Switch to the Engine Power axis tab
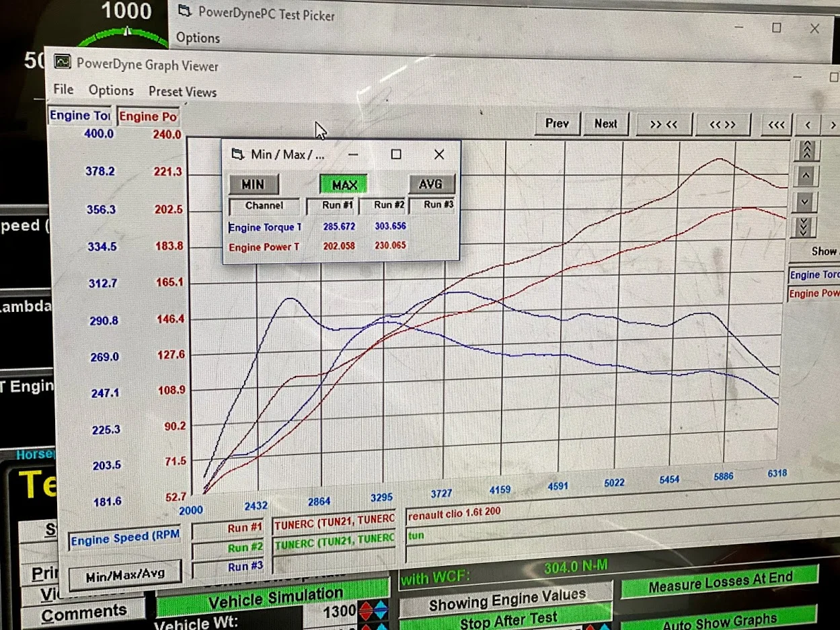The image size is (840, 630). pyautogui.click(x=148, y=116)
